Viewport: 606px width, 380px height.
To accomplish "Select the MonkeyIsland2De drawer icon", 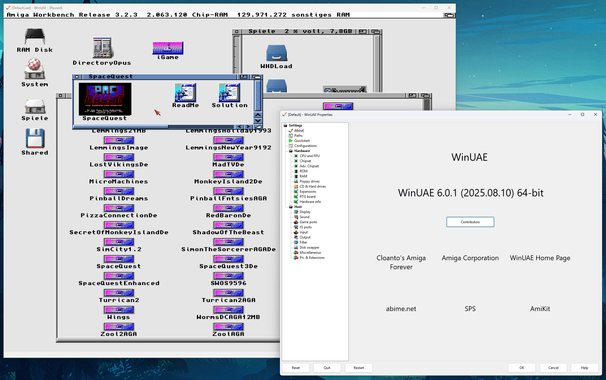I will [x=228, y=174].
